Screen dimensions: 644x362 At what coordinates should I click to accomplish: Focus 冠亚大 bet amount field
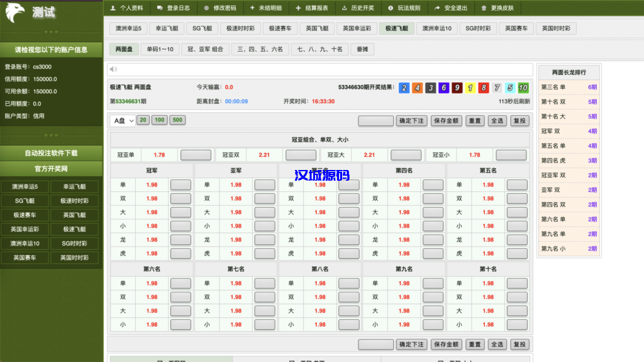406,155
